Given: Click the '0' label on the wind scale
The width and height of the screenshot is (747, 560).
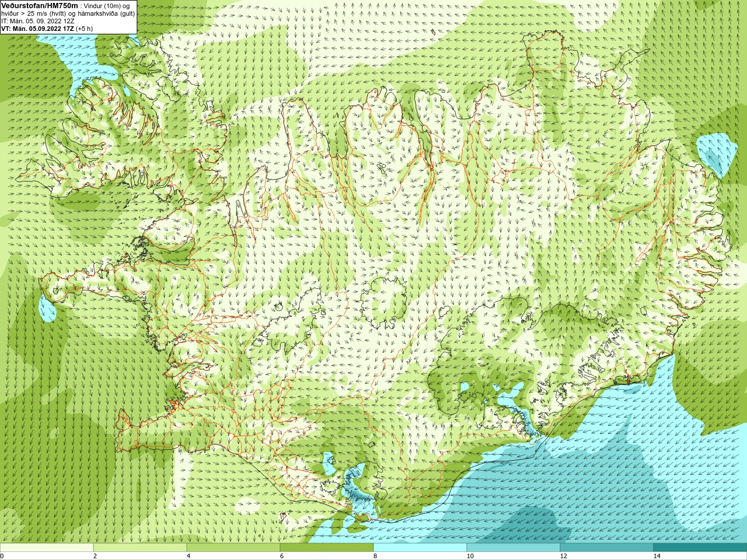Looking at the screenshot, I should (x=2, y=556).
